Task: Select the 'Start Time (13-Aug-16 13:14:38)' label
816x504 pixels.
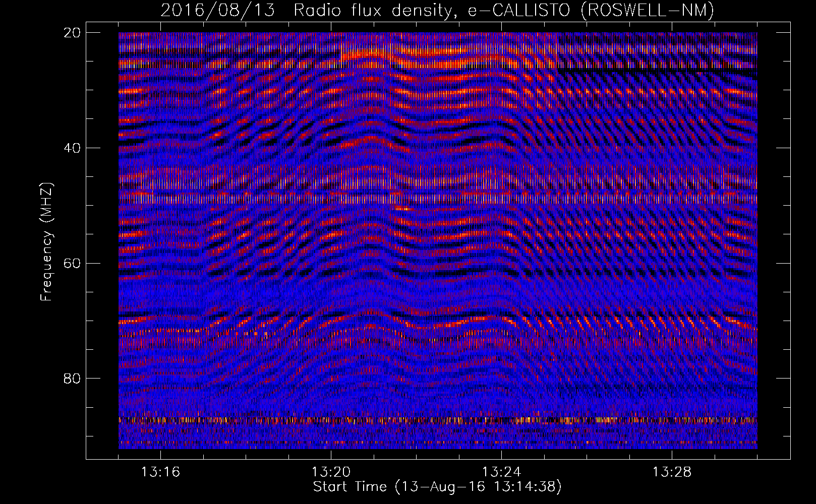Action: tap(437, 487)
